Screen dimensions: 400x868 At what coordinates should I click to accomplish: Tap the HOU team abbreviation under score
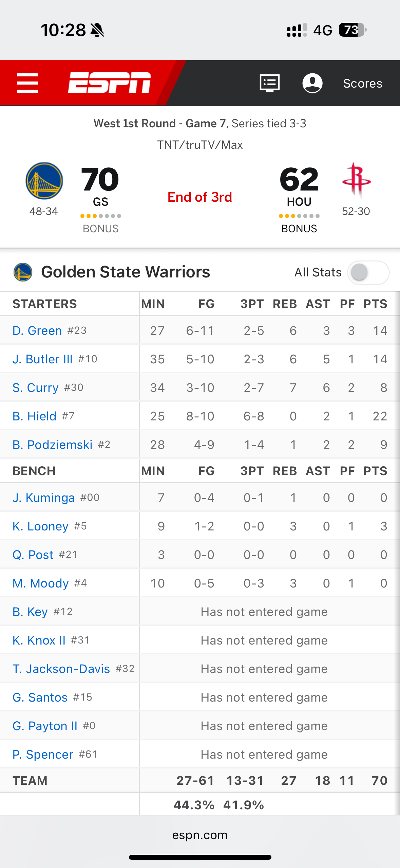[x=299, y=202]
